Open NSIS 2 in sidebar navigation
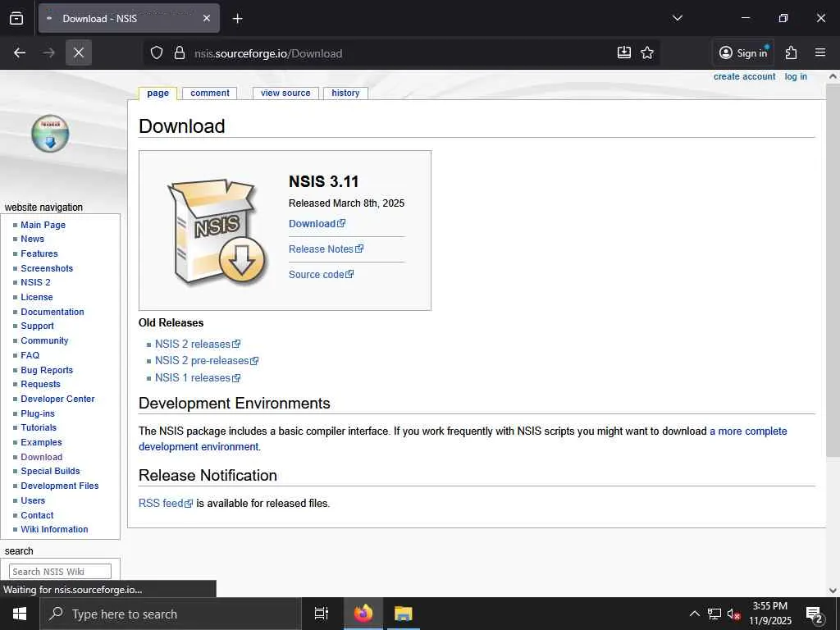 (35, 282)
